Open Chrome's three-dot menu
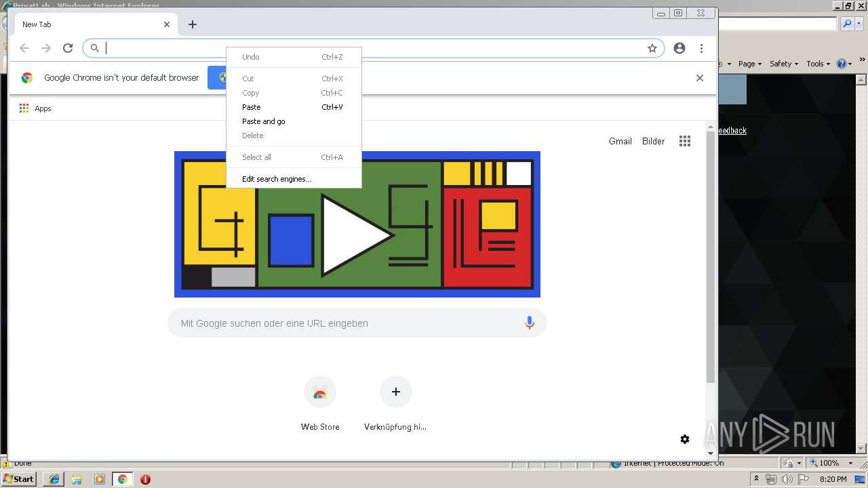 701,48
